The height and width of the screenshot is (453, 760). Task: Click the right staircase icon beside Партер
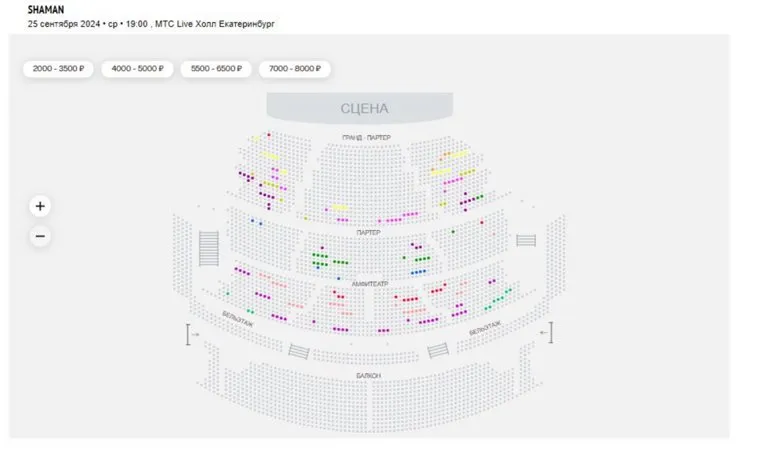tap(526, 241)
